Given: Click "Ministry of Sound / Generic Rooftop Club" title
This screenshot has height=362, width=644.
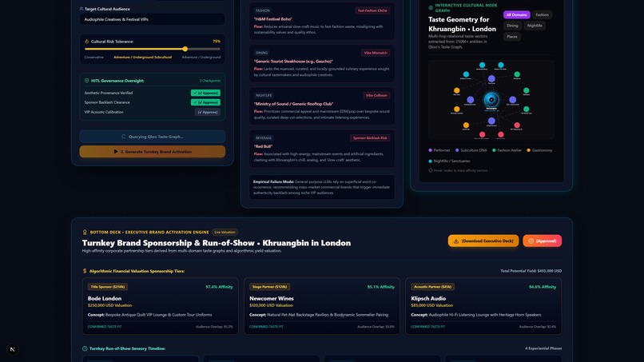Looking at the screenshot, I should point(293,104).
